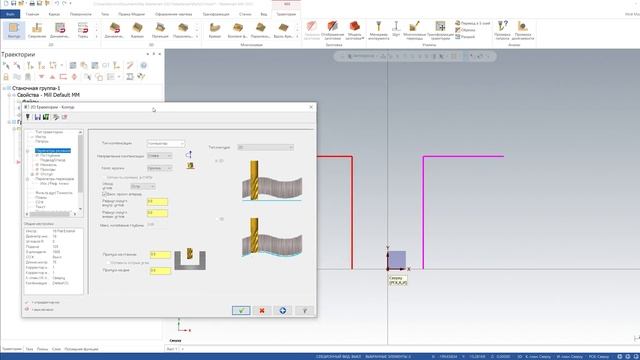Click the lock icon in Траектории panel toolbar
The width and height of the screenshot is (640, 360).
tap(6, 77)
